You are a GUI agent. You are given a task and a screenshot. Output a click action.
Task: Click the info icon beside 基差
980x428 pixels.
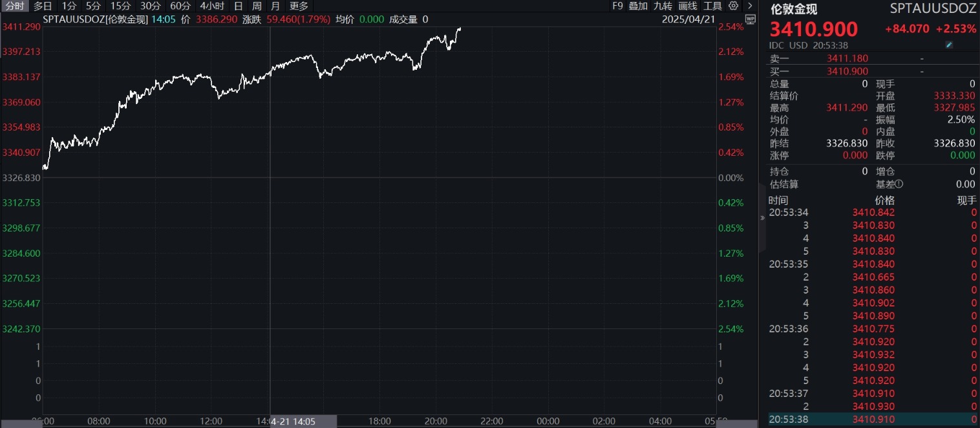899,184
